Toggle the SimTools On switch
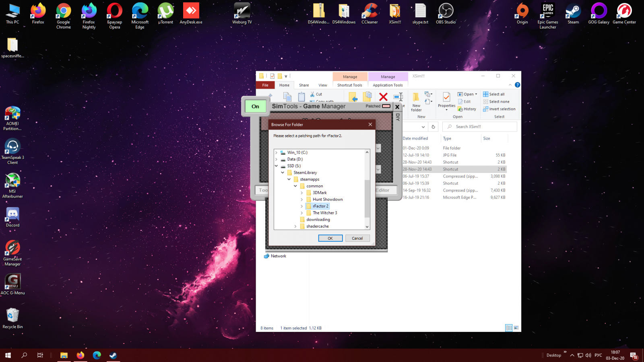 tap(255, 107)
